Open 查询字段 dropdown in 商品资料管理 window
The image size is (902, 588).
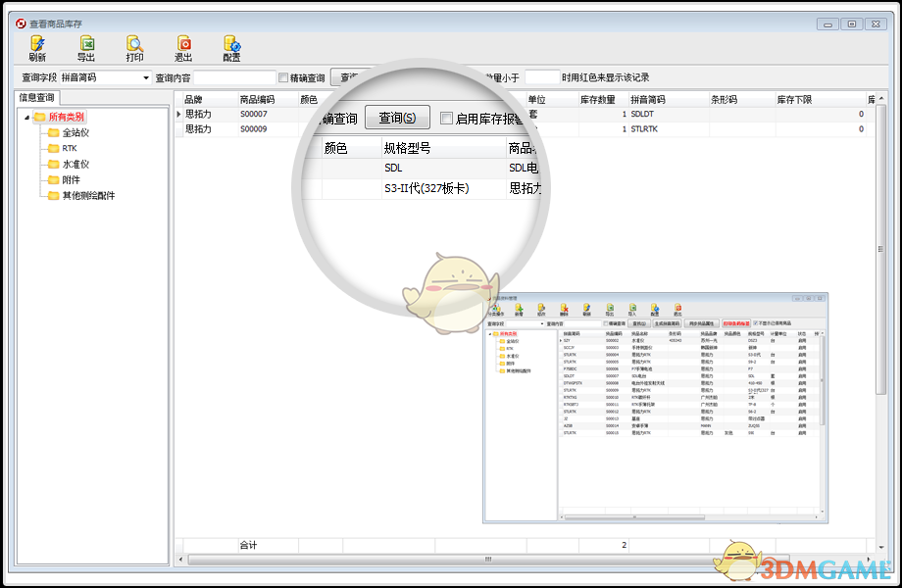tap(539, 322)
